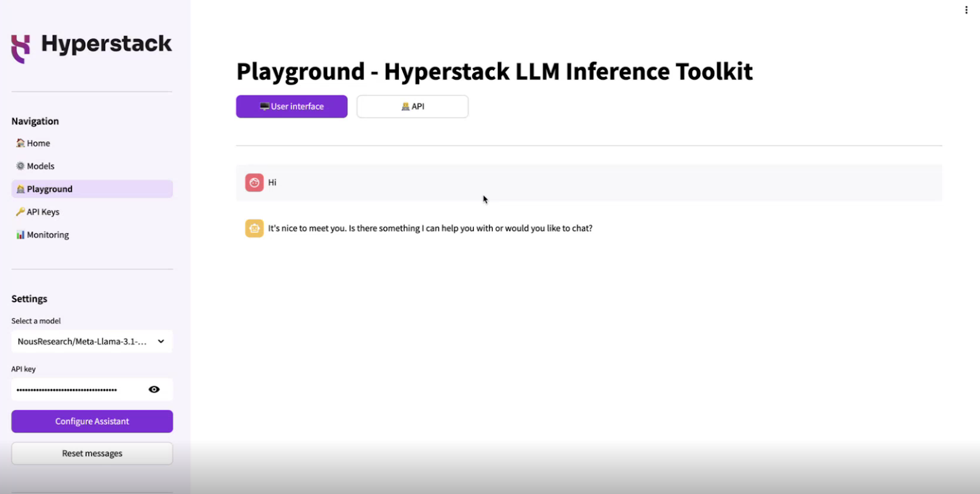Click into the API key field
The image size is (980, 494).
tap(73, 389)
